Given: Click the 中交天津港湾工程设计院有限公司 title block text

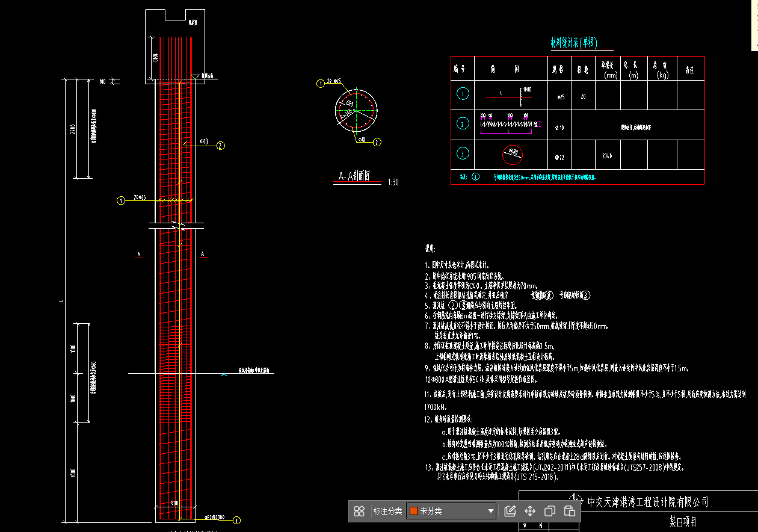Looking at the screenshot, I should click(648, 501).
